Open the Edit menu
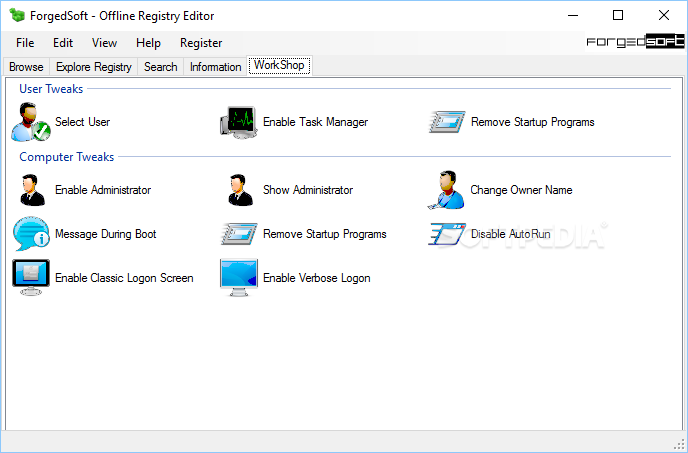The image size is (688, 453). click(63, 43)
